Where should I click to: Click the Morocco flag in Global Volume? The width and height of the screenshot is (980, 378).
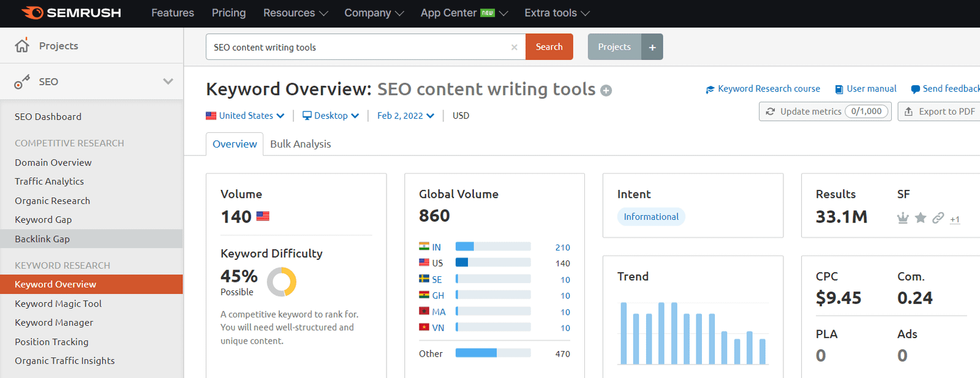coord(424,311)
